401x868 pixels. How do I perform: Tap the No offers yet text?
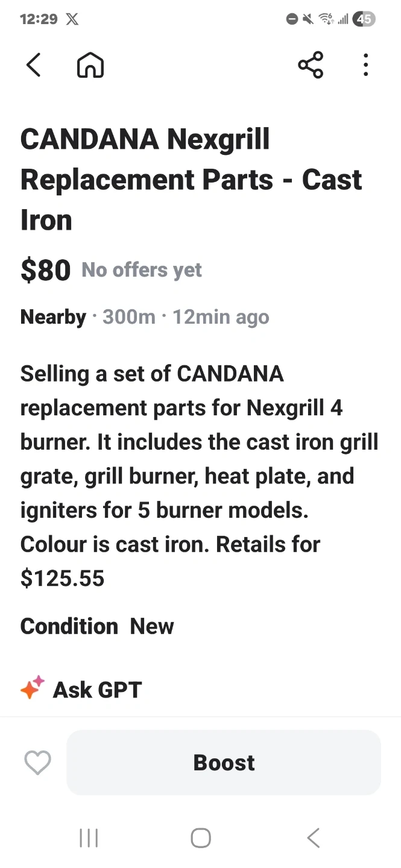pos(142,270)
